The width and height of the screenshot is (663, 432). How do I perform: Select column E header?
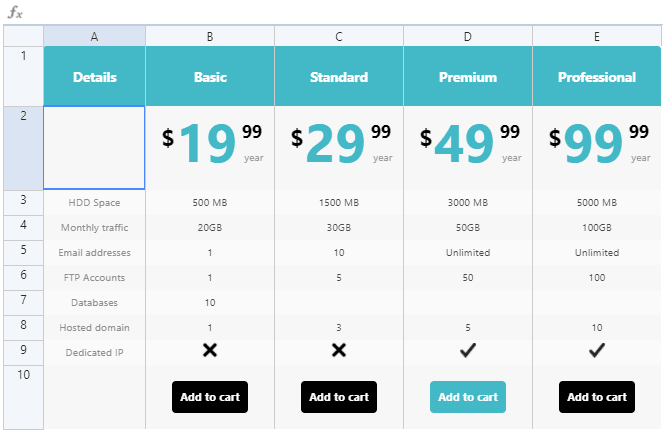click(597, 36)
